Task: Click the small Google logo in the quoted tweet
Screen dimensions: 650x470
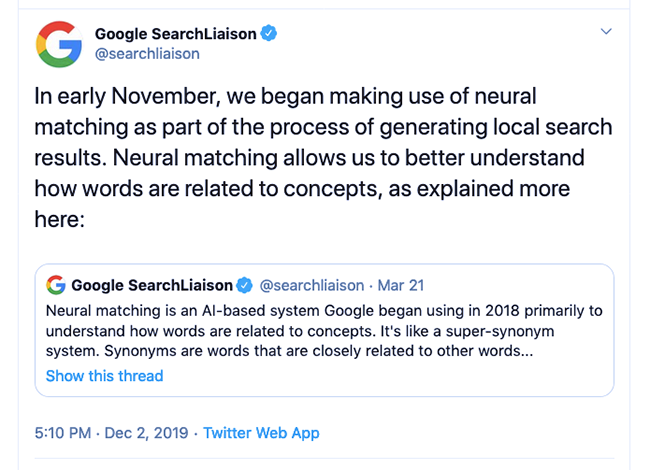Action: click(56, 285)
